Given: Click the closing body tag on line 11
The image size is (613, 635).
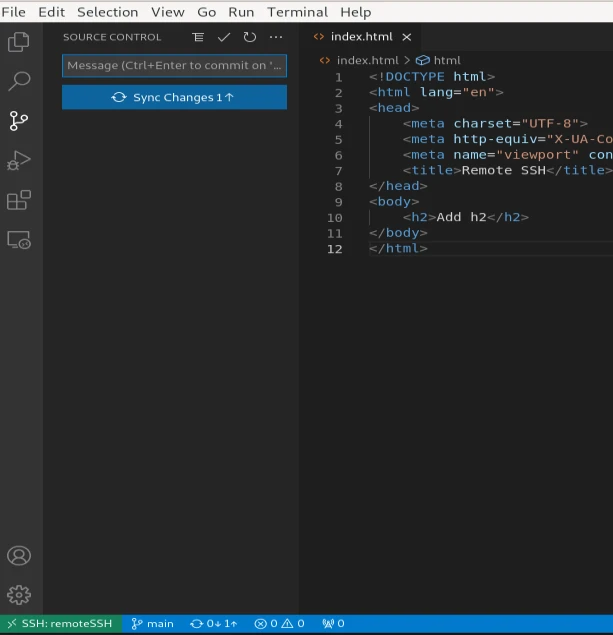Looking at the screenshot, I should coord(398,232).
